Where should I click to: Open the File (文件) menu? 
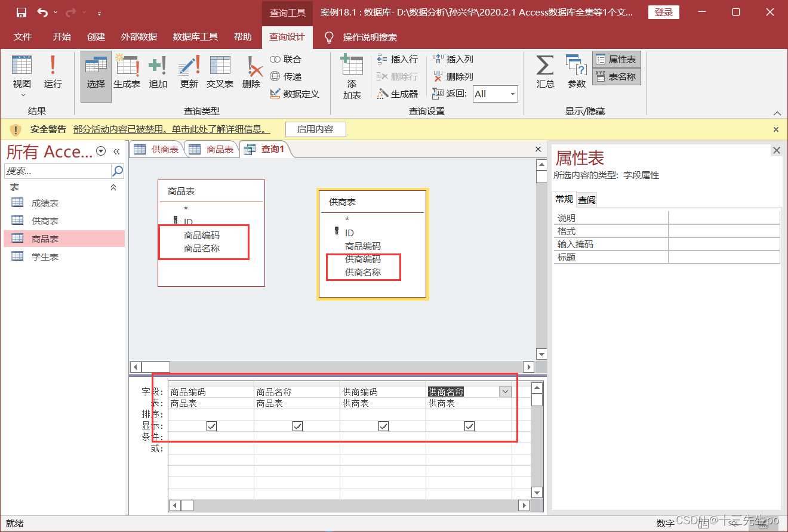[x=23, y=37]
